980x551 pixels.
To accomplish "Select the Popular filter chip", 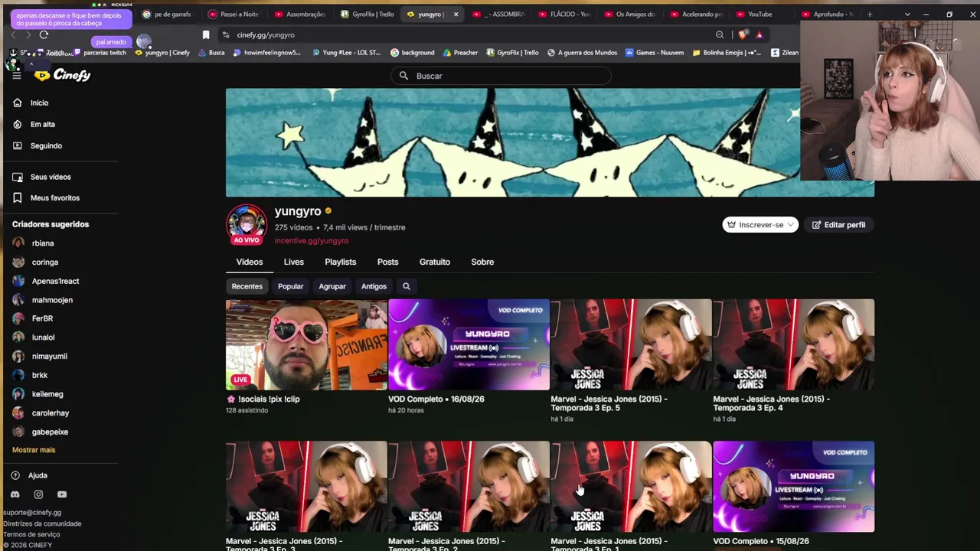I will 291,286.
